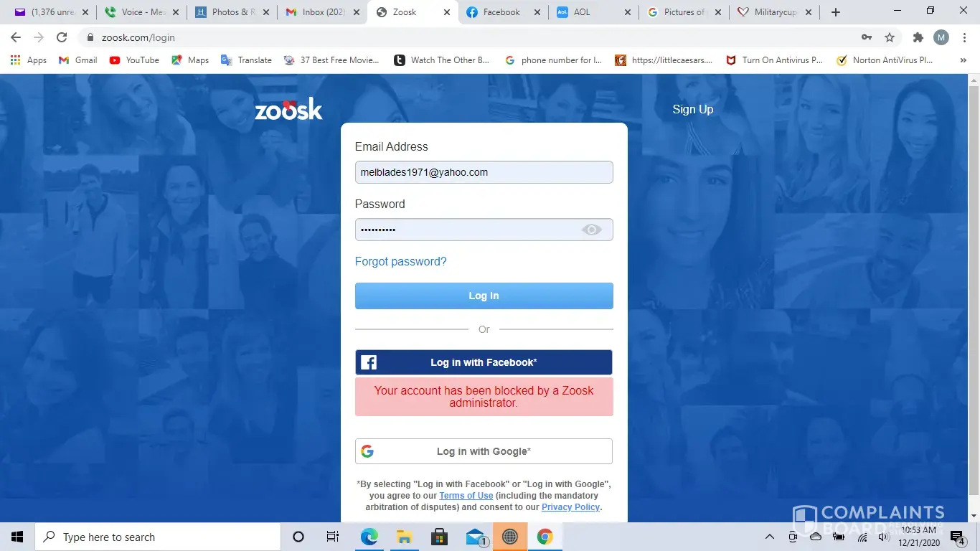980x551 pixels.
Task: Open the Chrome extensions puzzle icon
Action: [x=918, y=37]
